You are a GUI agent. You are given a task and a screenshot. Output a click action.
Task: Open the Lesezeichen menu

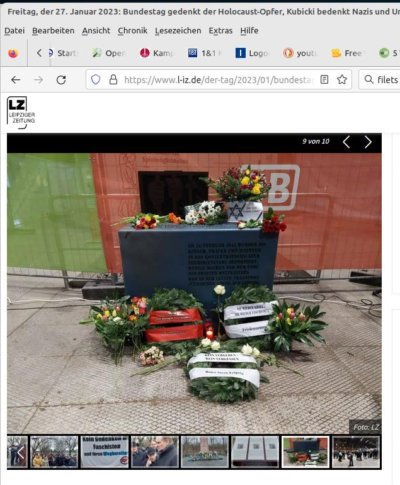178,31
